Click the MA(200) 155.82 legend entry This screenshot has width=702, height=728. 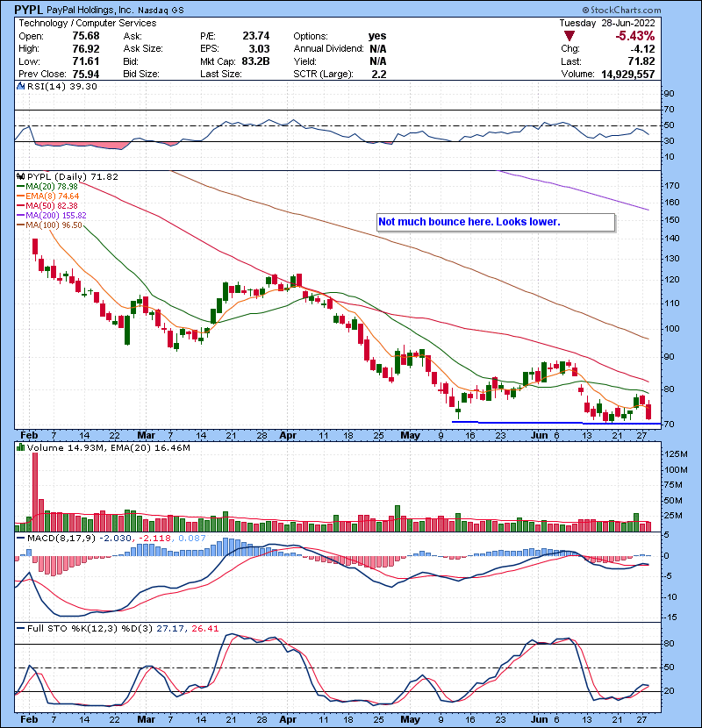point(52,216)
